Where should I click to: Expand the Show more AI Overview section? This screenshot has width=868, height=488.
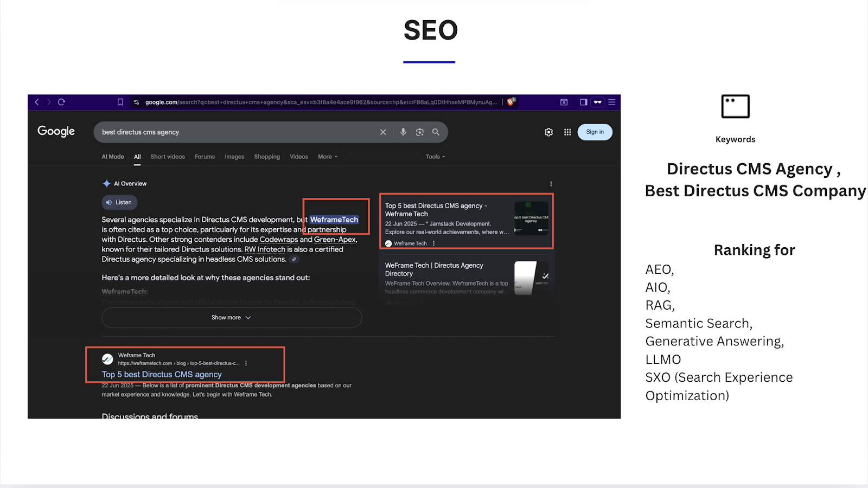[232, 317]
